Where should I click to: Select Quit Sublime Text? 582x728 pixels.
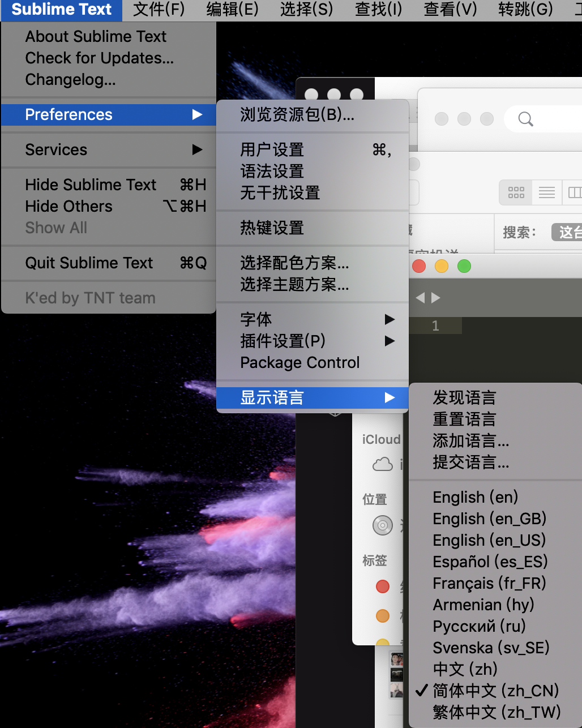pos(109,263)
